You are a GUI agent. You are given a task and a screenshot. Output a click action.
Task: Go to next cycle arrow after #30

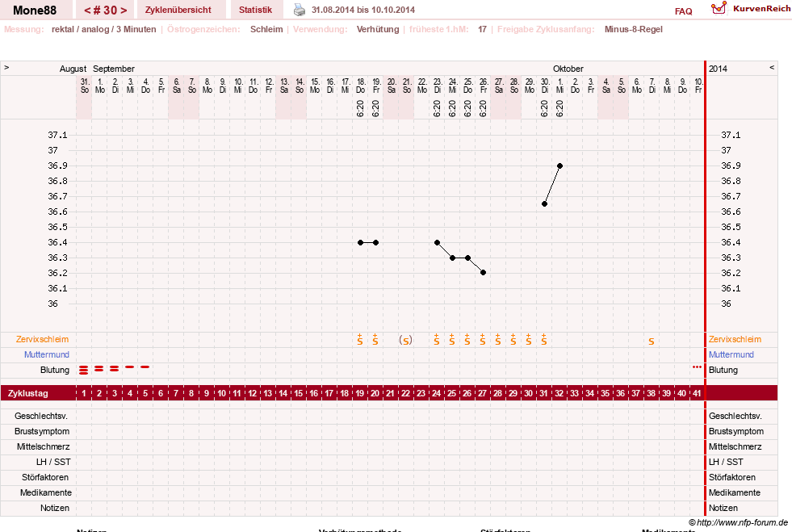[x=124, y=10]
